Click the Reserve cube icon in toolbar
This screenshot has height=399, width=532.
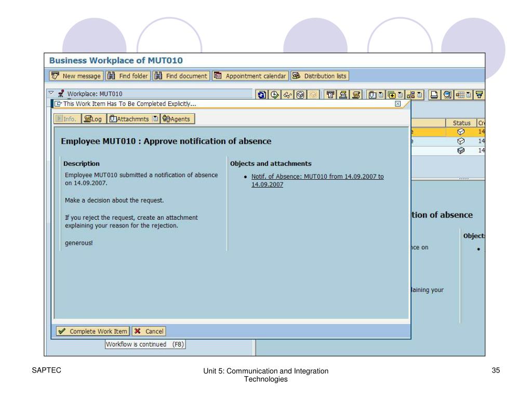tap(300, 95)
